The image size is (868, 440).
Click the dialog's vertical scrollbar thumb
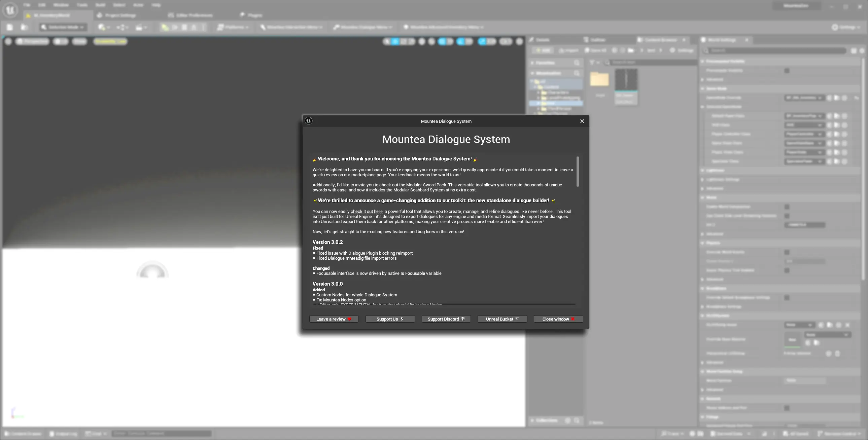578,171
